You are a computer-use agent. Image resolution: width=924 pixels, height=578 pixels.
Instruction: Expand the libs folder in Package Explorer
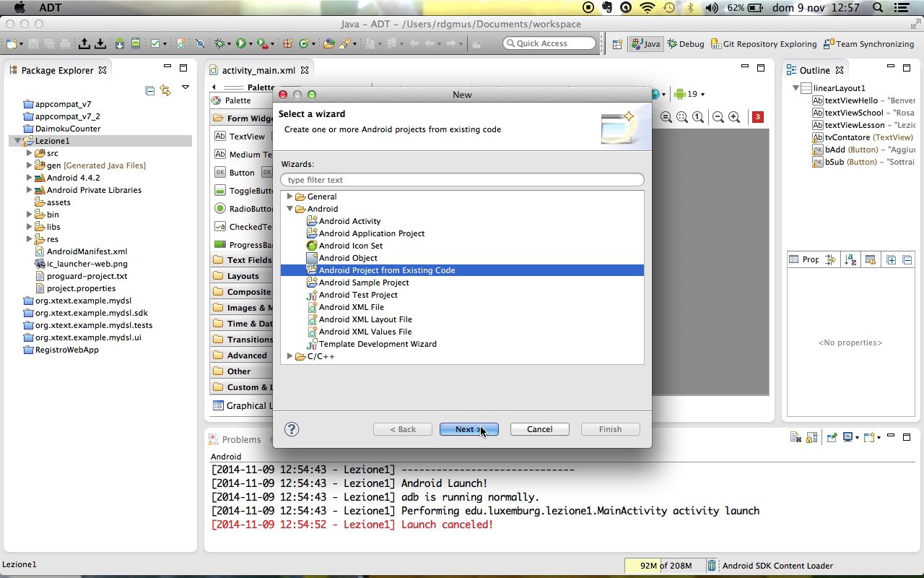[29, 227]
